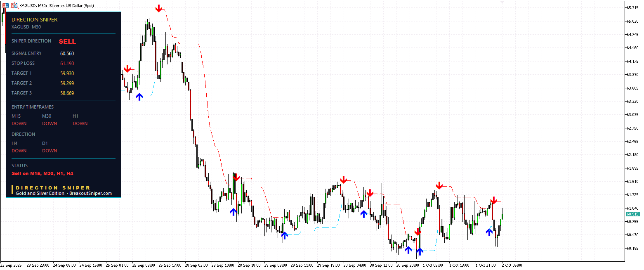The width and height of the screenshot is (644, 270).
Task: Click the DOWN status under M15
Action: click(19, 123)
